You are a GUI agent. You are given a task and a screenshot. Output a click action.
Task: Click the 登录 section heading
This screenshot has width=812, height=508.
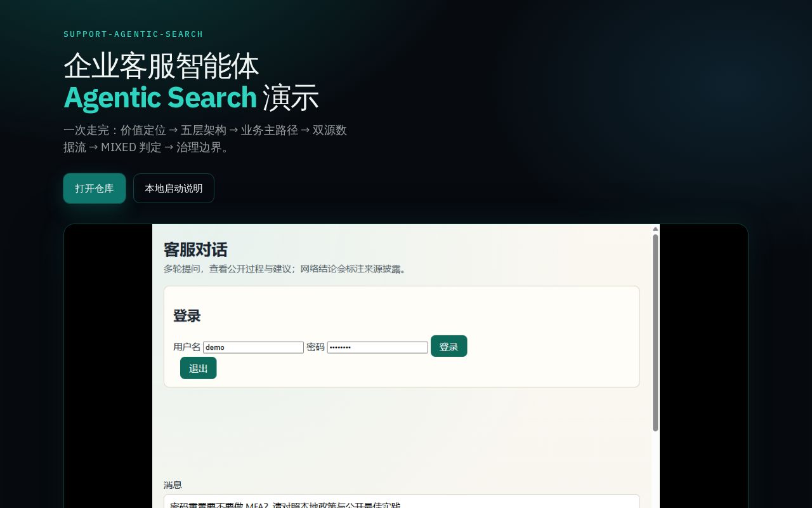pyautogui.click(x=187, y=316)
